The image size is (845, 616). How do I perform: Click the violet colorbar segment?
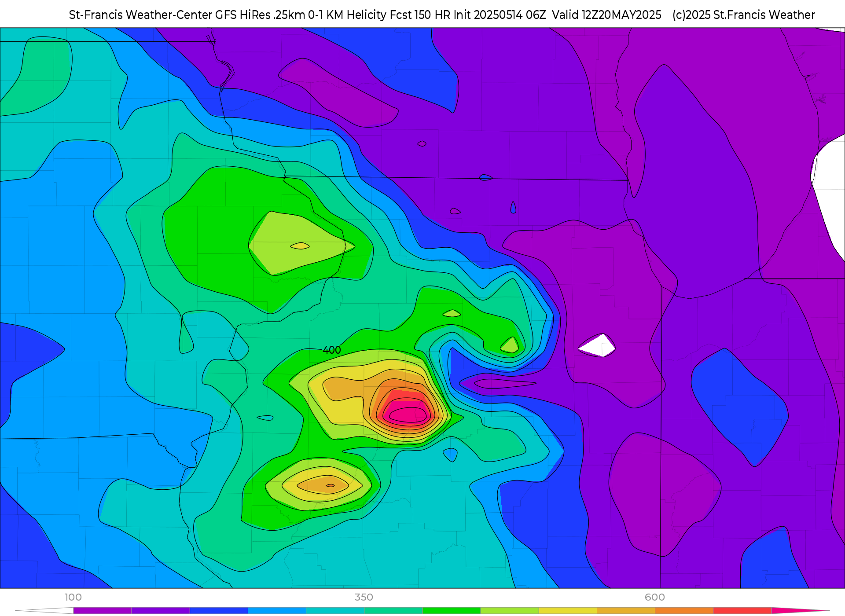tap(161, 611)
